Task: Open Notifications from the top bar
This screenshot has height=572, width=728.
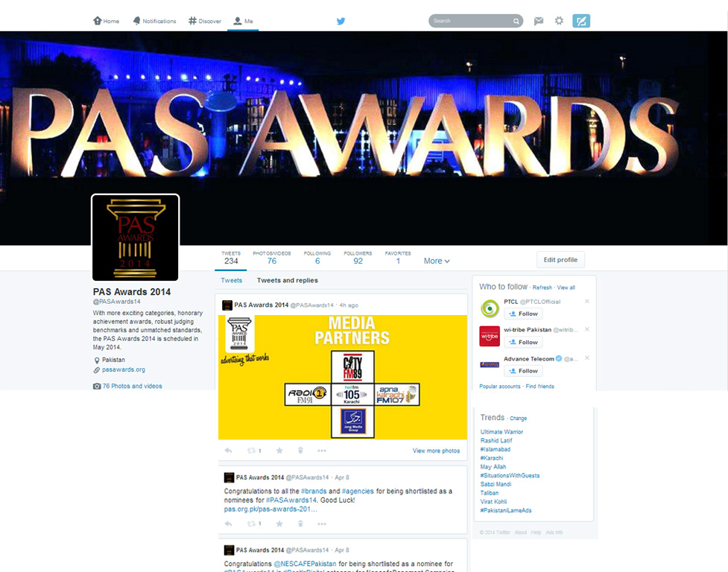Action: click(x=154, y=21)
